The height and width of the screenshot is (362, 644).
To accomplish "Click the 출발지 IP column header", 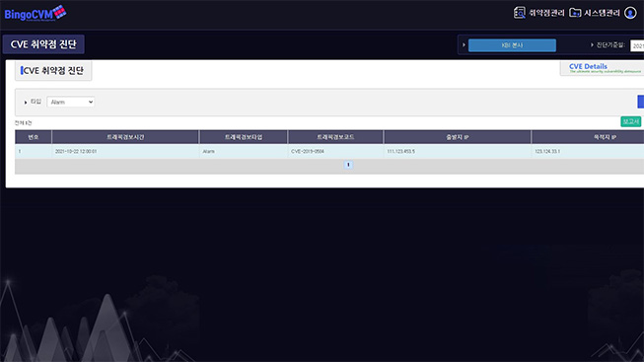I will [x=458, y=137].
